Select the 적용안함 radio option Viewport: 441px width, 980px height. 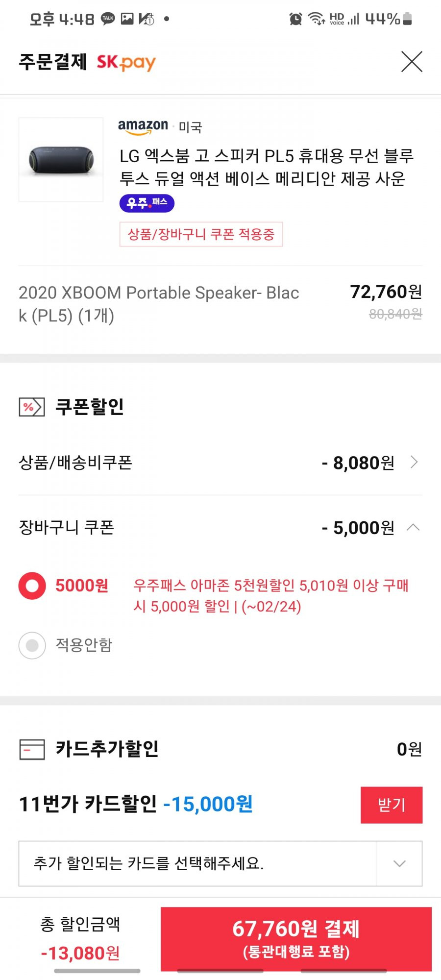(32, 645)
